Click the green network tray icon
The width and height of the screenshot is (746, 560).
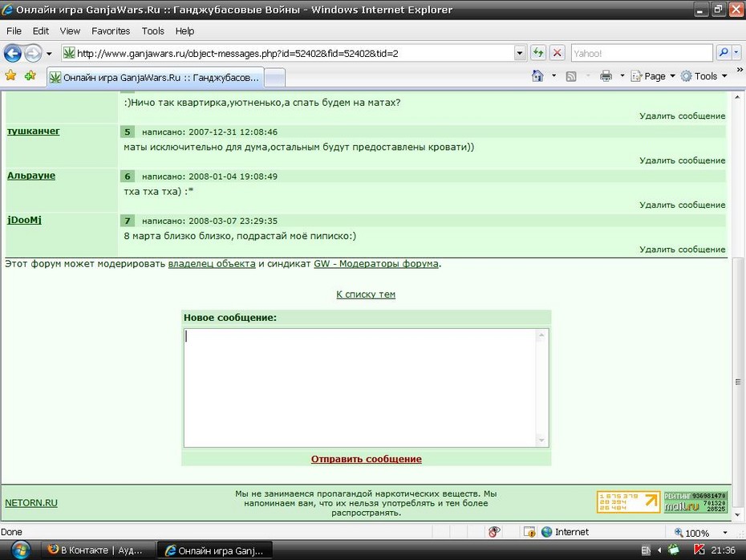674,550
